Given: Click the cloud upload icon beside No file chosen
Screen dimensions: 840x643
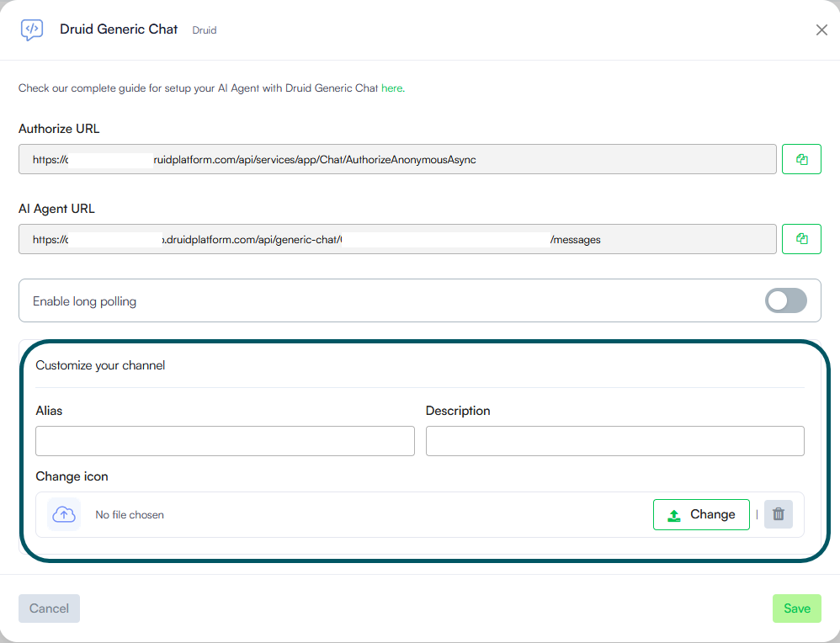Looking at the screenshot, I should (x=64, y=514).
